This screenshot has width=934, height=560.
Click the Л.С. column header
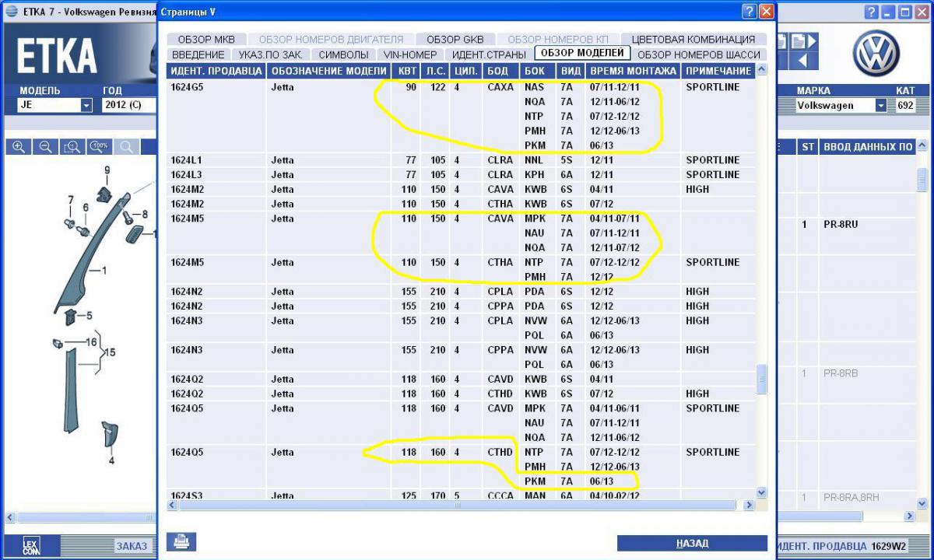pyautogui.click(x=435, y=71)
